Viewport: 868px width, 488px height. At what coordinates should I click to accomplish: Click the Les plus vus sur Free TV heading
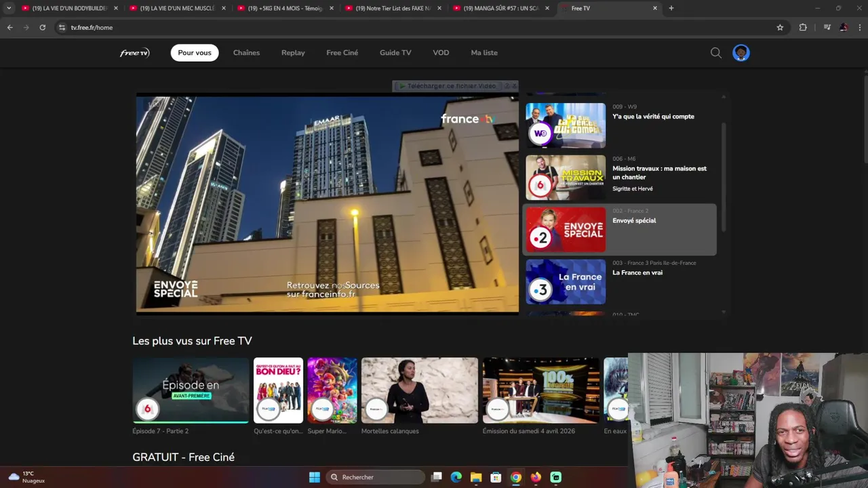[192, 341]
